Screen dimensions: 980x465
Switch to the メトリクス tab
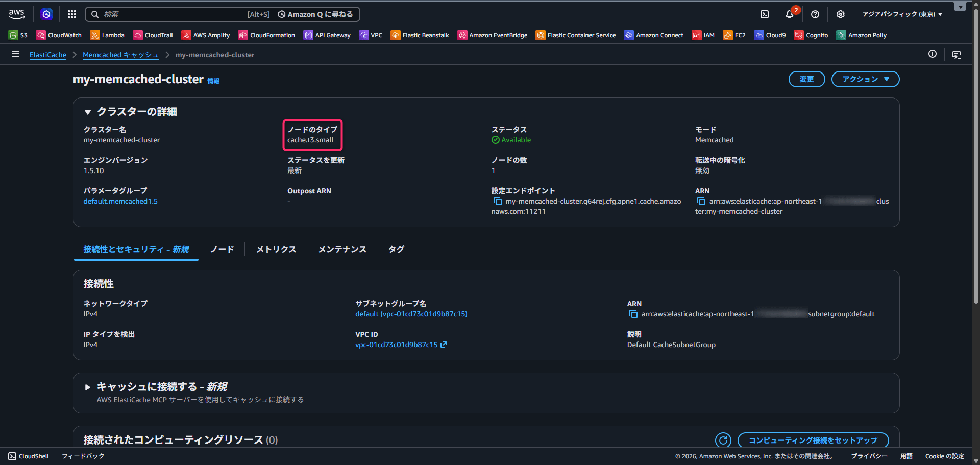(x=276, y=249)
